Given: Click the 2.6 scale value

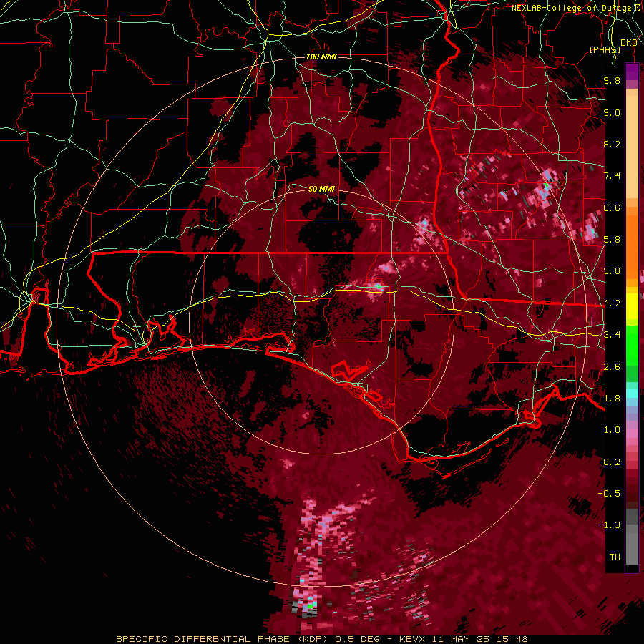Looking at the screenshot, I should coord(612,367).
